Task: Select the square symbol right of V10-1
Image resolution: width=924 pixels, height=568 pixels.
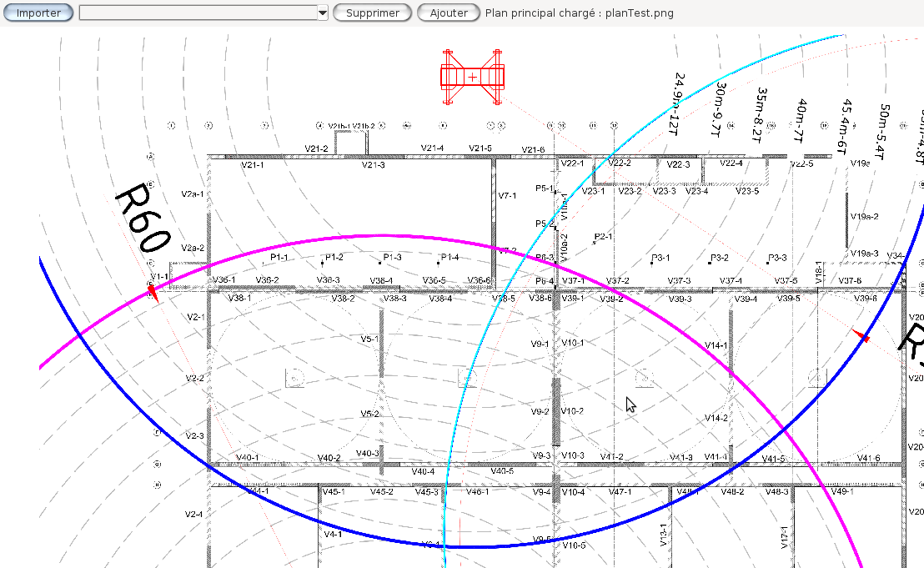Action: coord(642,378)
